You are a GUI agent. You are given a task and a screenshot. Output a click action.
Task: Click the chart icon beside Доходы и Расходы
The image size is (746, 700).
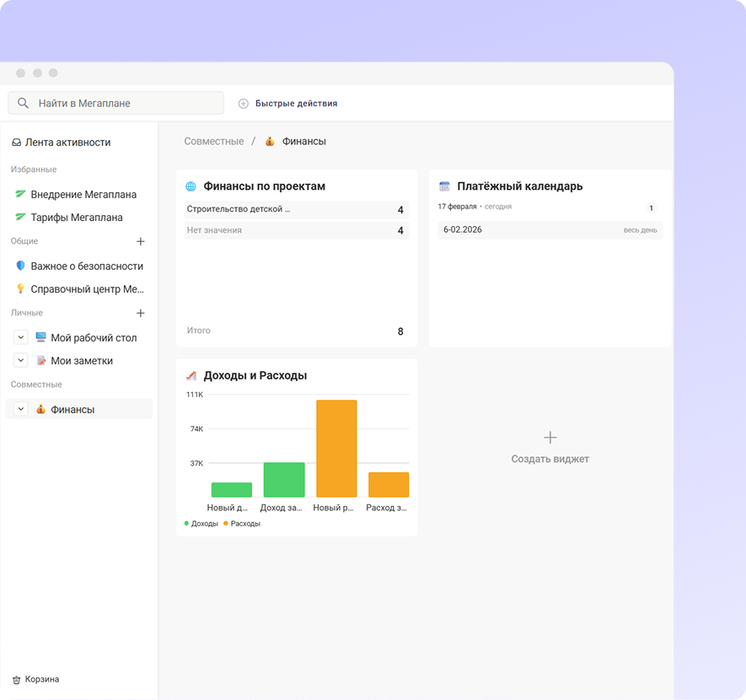pos(191,375)
